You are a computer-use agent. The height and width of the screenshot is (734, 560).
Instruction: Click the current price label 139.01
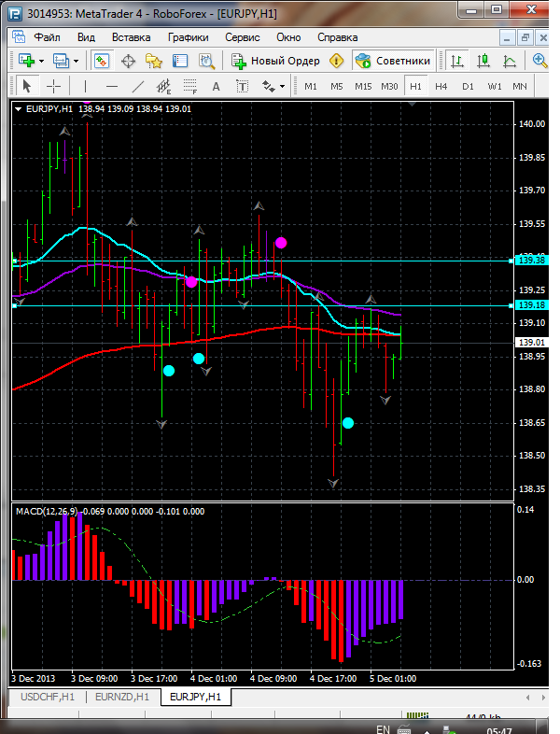click(x=532, y=343)
